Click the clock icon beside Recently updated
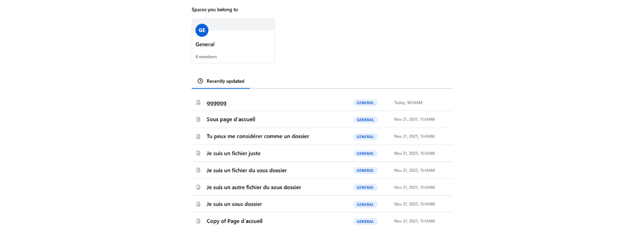 click(x=200, y=81)
